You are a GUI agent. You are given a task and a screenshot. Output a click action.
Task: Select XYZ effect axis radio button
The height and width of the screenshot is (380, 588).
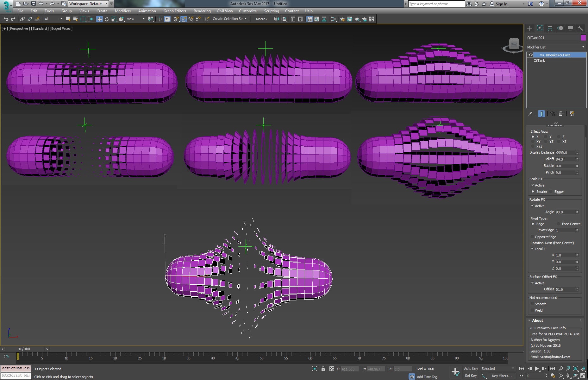click(533, 146)
